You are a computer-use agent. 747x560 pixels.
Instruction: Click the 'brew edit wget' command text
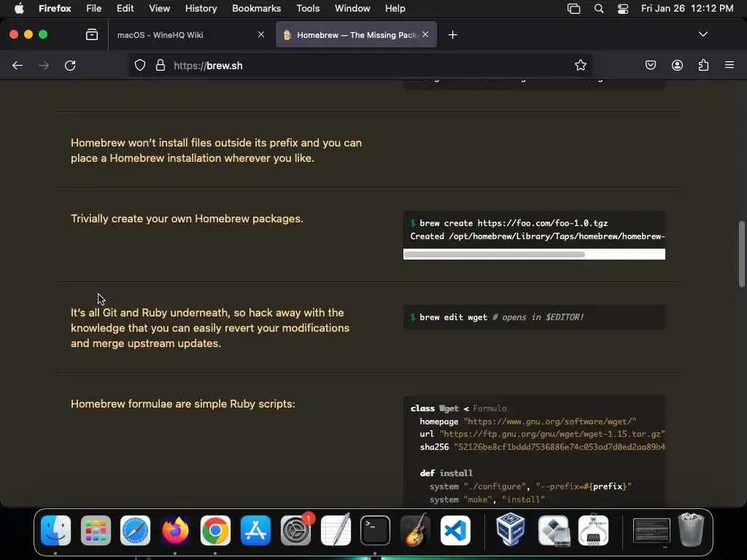point(453,317)
